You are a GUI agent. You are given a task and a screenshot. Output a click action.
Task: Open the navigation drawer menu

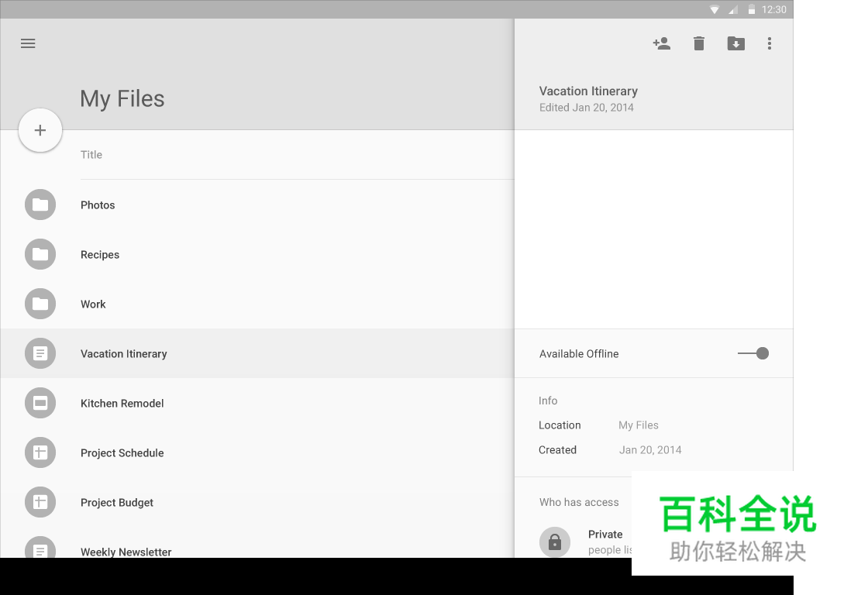pos(28,43)
